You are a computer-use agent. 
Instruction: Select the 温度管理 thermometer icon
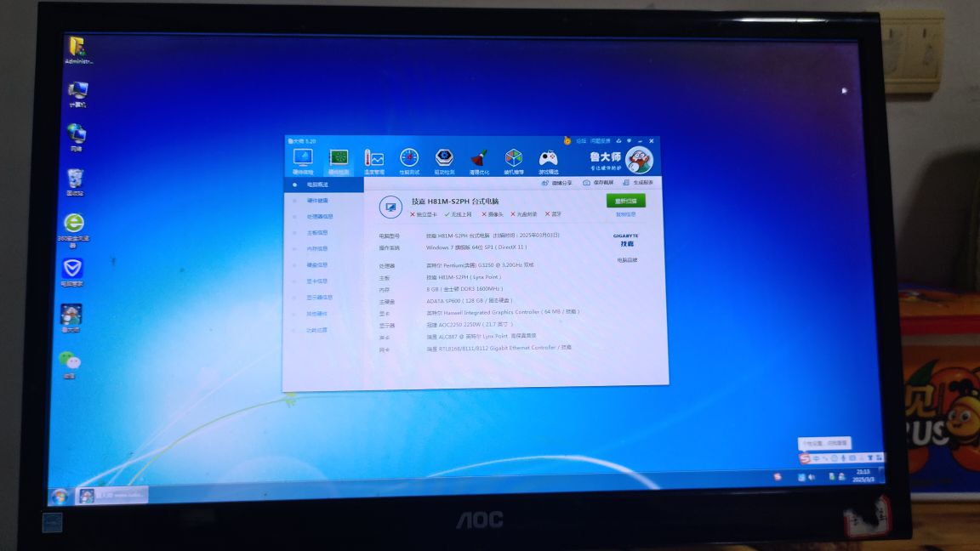tap(373, 160)
